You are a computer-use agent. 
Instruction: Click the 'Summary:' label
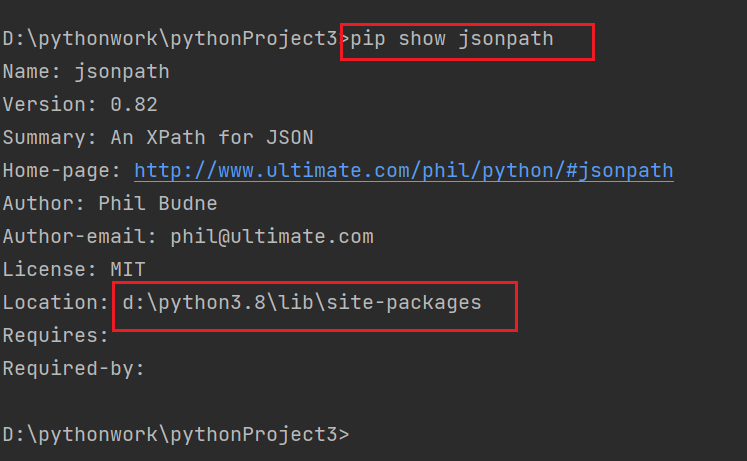pyautogui.click(x=45, y=138)
